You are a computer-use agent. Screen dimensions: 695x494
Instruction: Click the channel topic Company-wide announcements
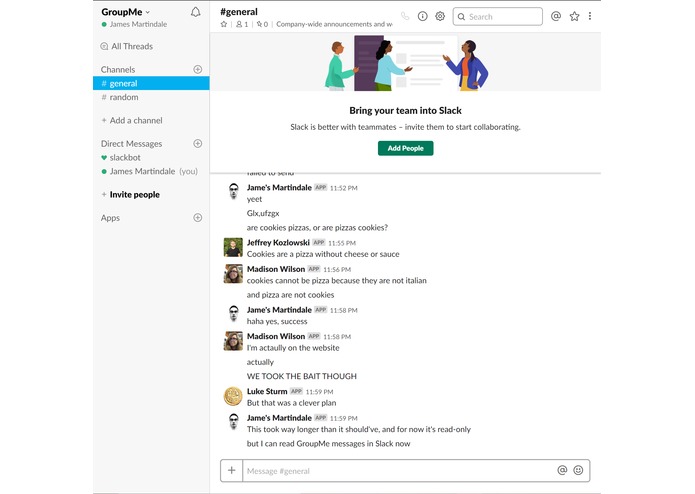click(x=334, y=24)
